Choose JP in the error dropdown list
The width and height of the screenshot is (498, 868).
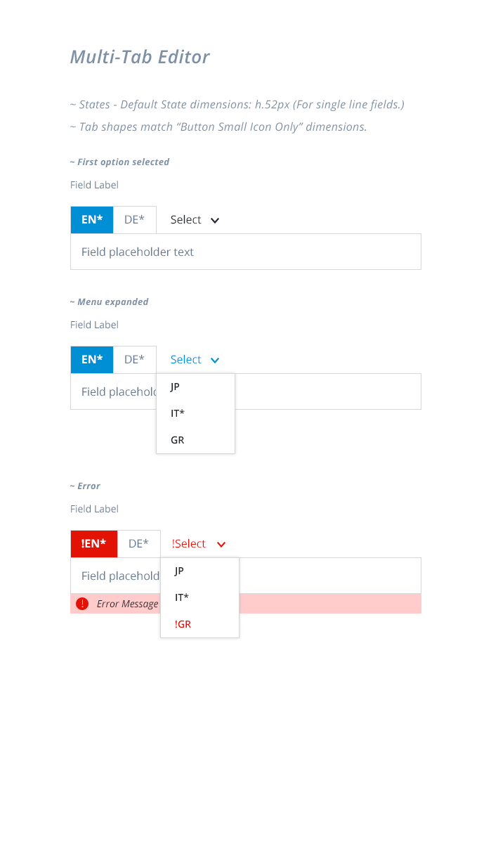pos(178,571)
